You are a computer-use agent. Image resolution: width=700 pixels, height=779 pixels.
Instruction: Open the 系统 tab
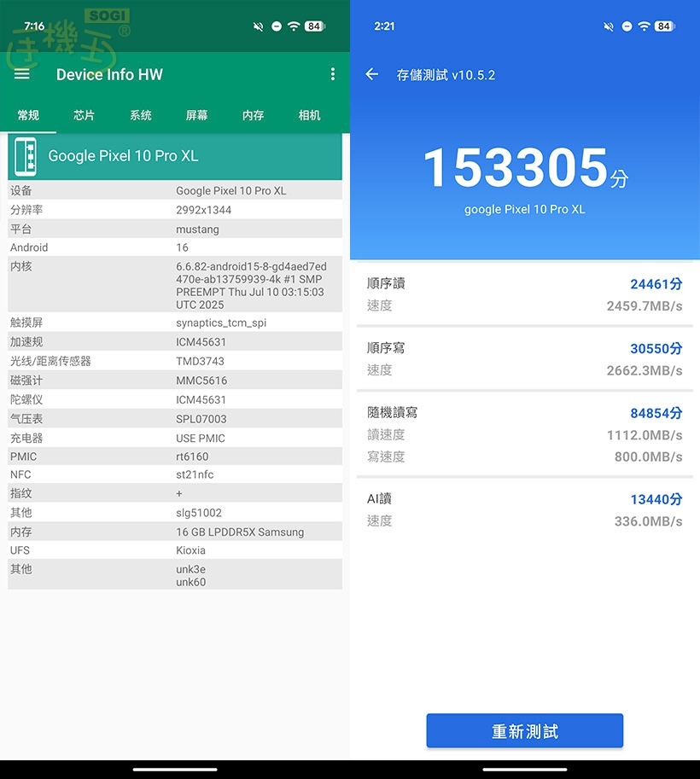tap(141, 115)
